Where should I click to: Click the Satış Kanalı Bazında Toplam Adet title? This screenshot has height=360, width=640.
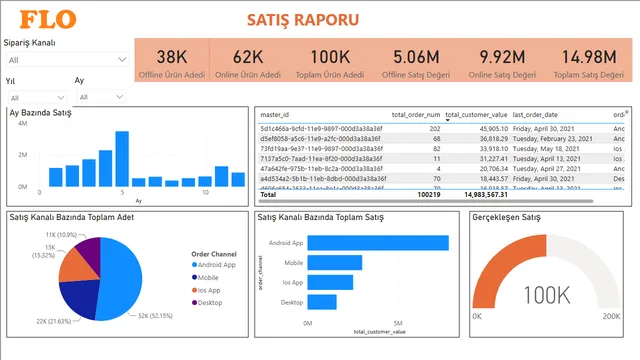coord(71,217)
